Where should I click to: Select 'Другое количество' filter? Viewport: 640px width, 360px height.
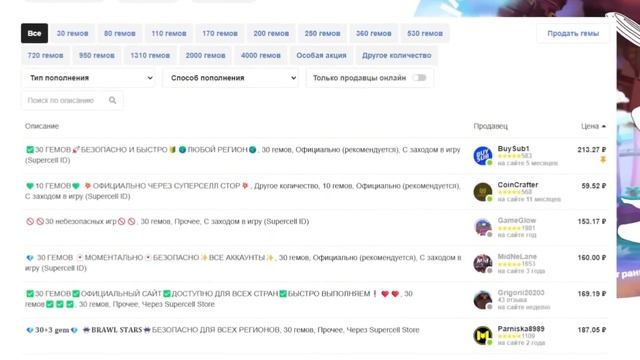396,56
